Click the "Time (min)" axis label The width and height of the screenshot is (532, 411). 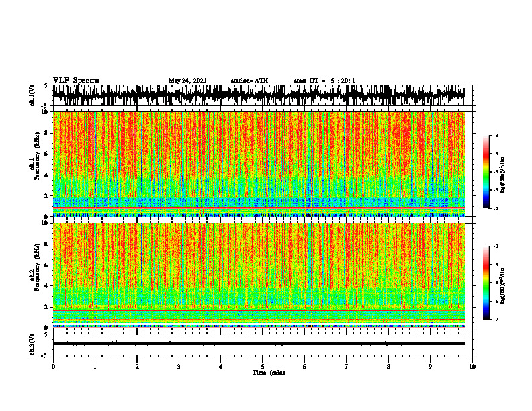269,373
